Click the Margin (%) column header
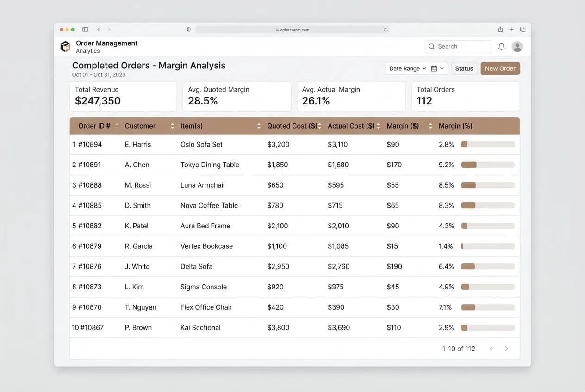 455,126
